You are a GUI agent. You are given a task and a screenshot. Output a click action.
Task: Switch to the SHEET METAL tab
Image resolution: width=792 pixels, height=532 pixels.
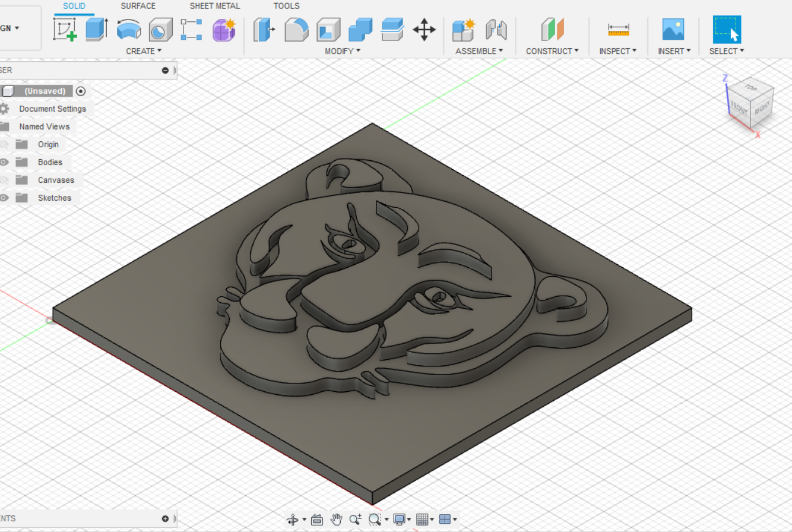tap(215, 6)
